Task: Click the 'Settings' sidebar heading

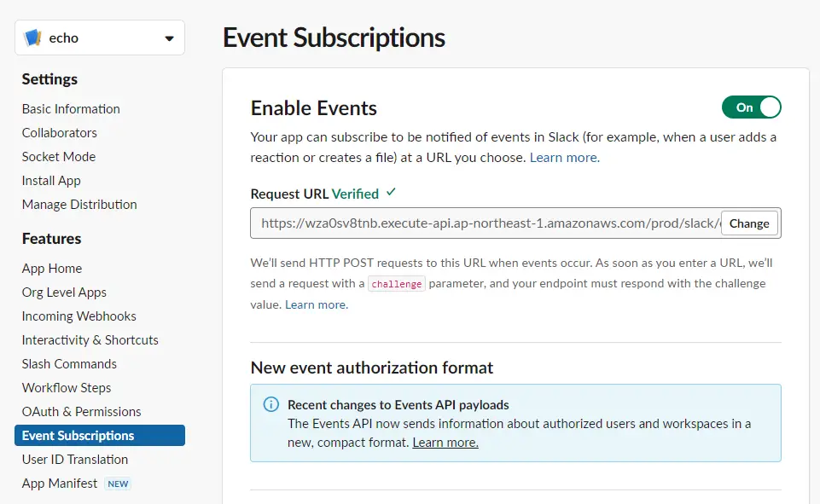Action: point(49,79)
